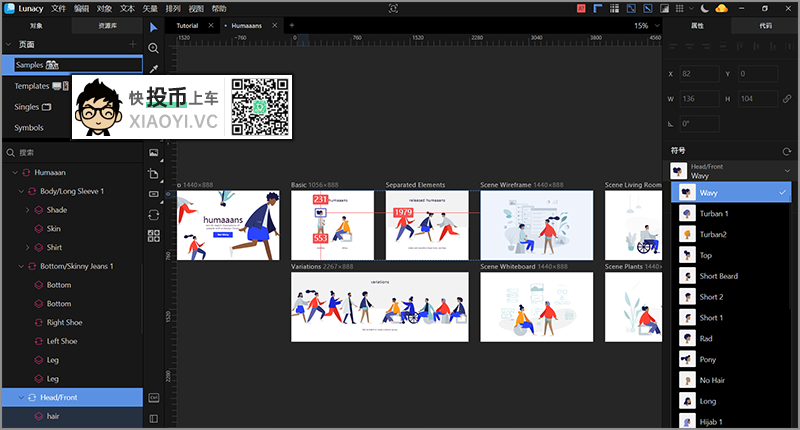Select the arrow Select tool

point(154,25)
